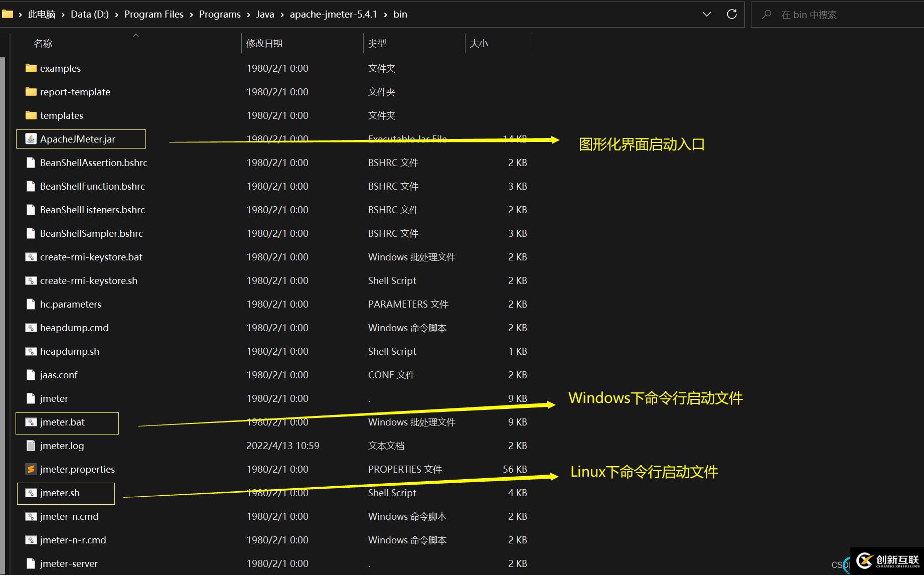Click the 2022/4/13 10:59 date cell

click(283, 446)
